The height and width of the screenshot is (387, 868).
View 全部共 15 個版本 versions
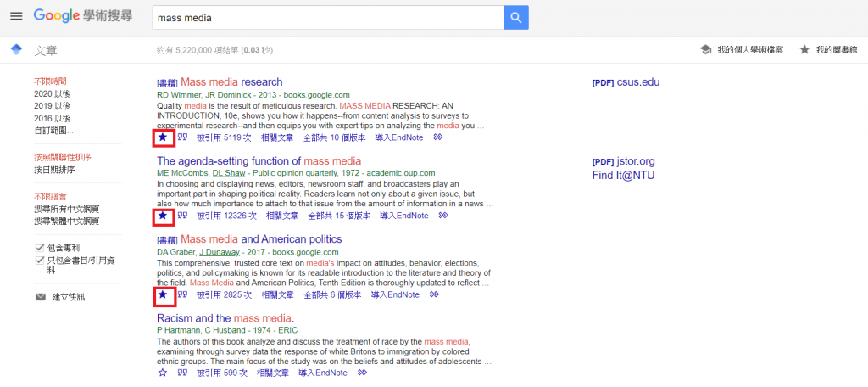(x=339, y=216)
